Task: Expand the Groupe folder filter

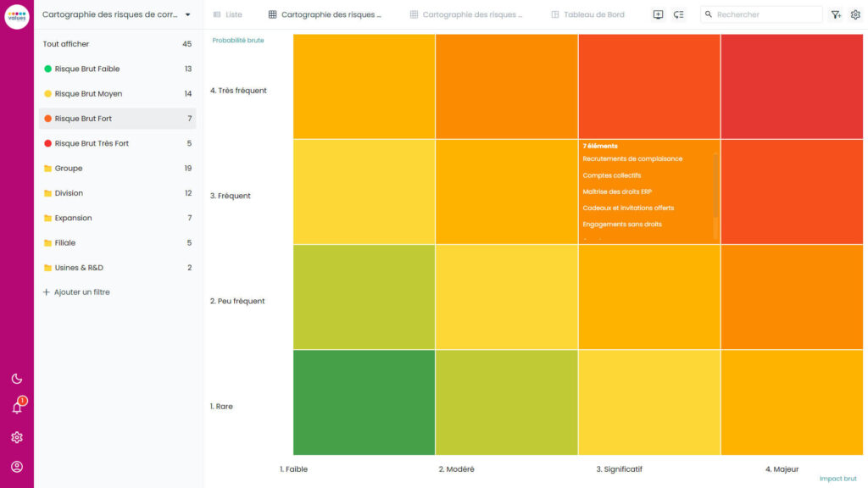Action: coord(68,168)
